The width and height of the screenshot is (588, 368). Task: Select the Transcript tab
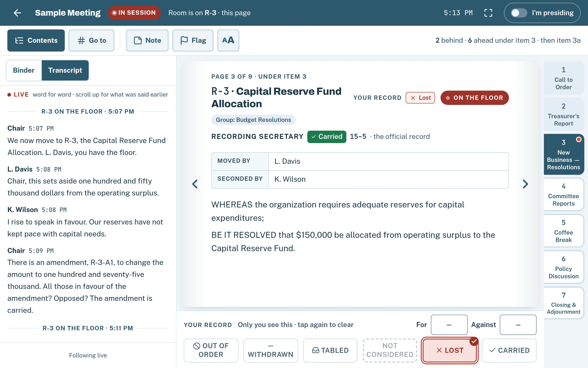click(65, 70)
